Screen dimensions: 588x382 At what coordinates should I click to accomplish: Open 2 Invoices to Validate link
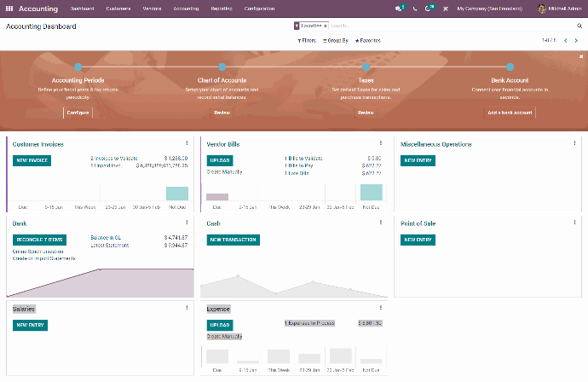pyautogui.click(x=114, y=159)
